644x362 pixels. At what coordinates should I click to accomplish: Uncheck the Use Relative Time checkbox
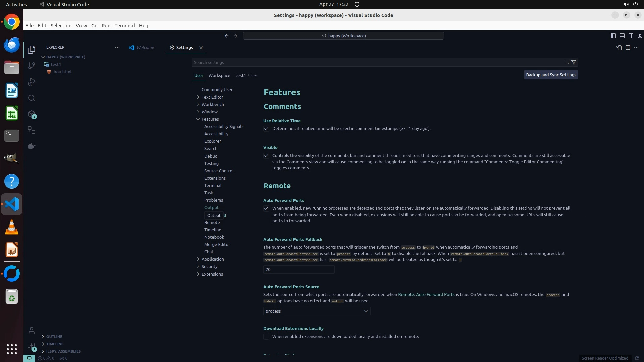pos(266,129)
